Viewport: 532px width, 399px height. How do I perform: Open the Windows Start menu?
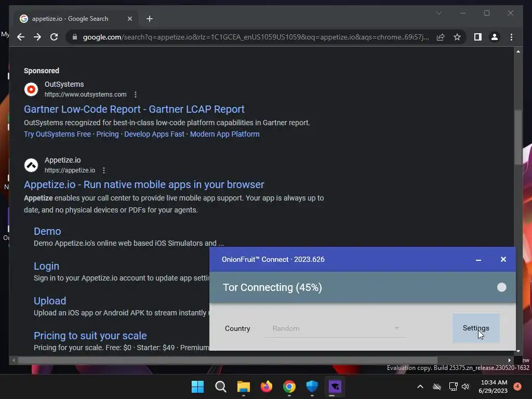[198, 387]
